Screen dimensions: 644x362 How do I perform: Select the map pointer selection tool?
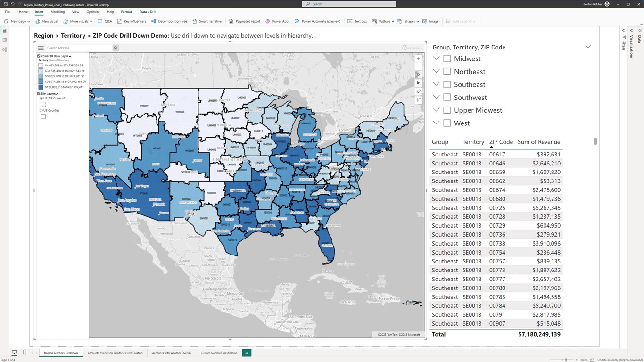point(418,83)
